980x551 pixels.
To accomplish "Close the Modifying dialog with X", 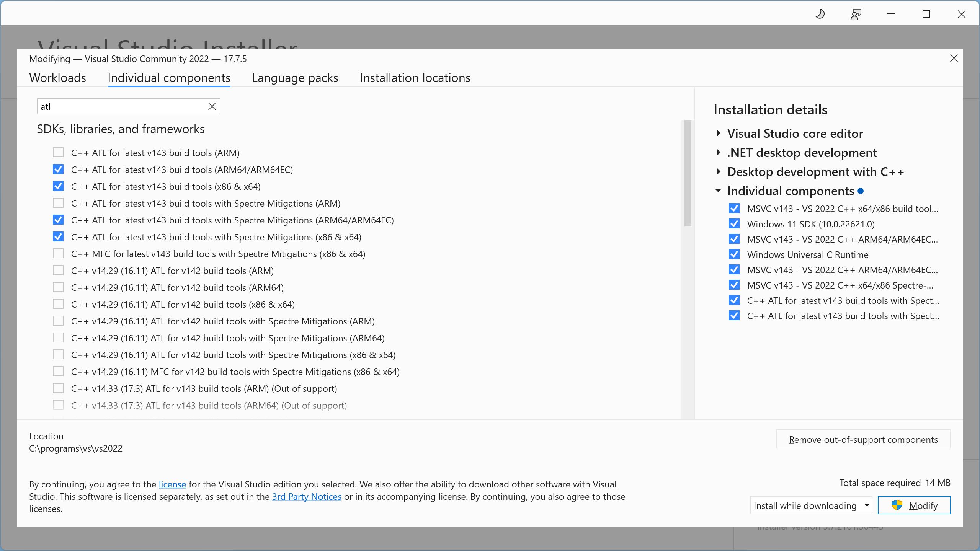I will (954, 59).
